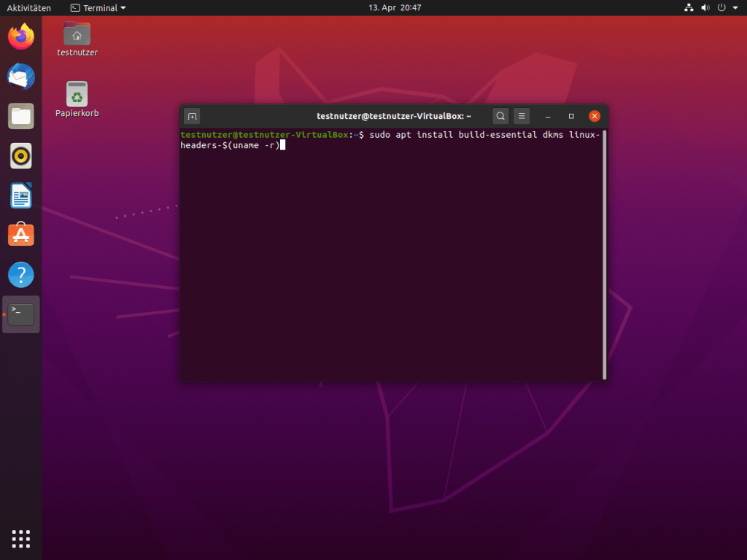Open the Files manager in dock
The width and height of the screenshot is (747, 560).
pyautogui.click(x=21, y=116)
